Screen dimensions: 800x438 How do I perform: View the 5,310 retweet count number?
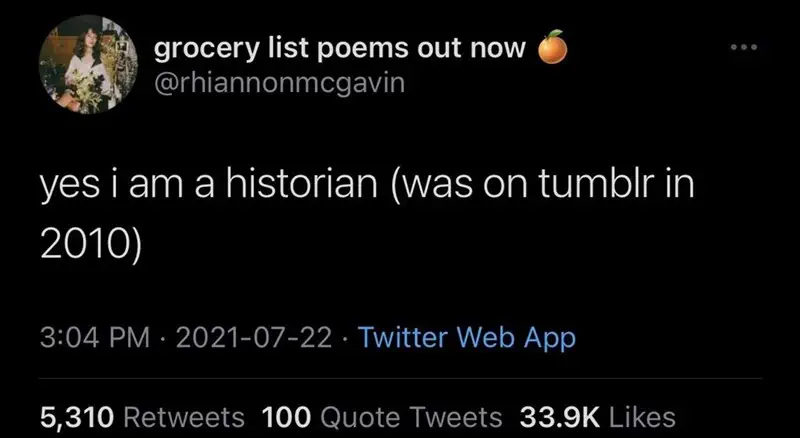(x=77, y=418)
